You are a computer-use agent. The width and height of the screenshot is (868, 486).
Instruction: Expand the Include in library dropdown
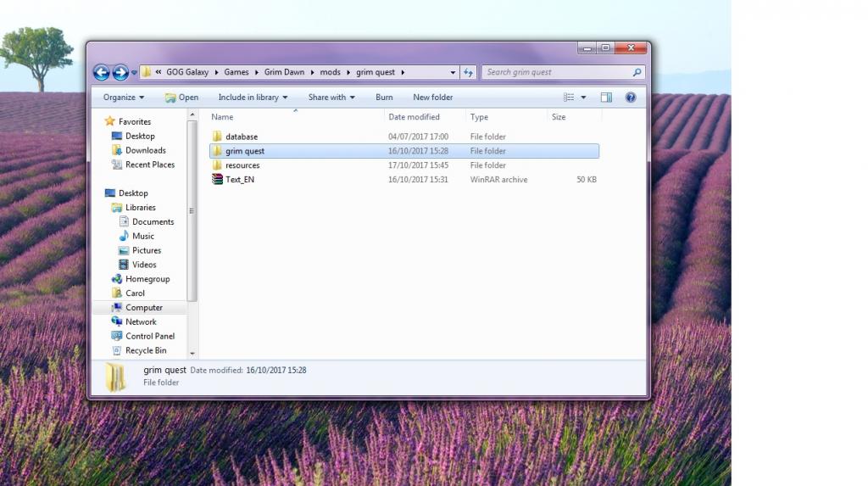pyautogui.click(x=253, y=98)
